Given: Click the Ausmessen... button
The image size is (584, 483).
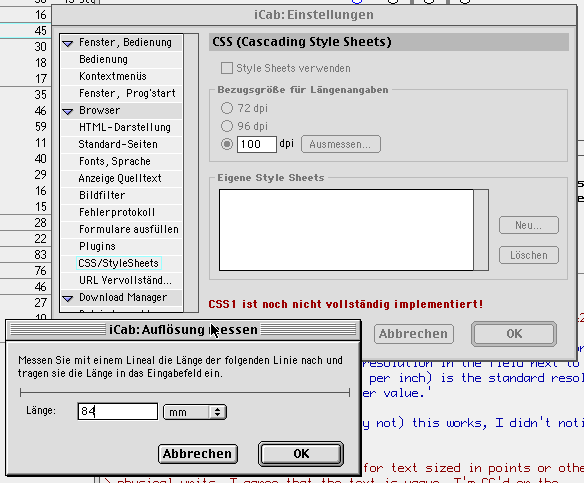Looking at the screenshot, I should tap(341, 144).
